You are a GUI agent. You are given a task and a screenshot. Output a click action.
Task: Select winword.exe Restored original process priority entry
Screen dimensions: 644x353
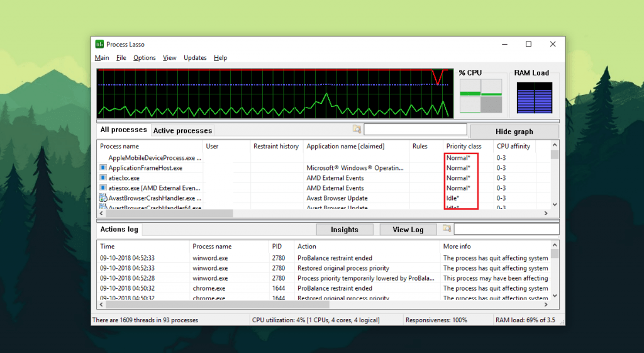click(x=324, y=268)
